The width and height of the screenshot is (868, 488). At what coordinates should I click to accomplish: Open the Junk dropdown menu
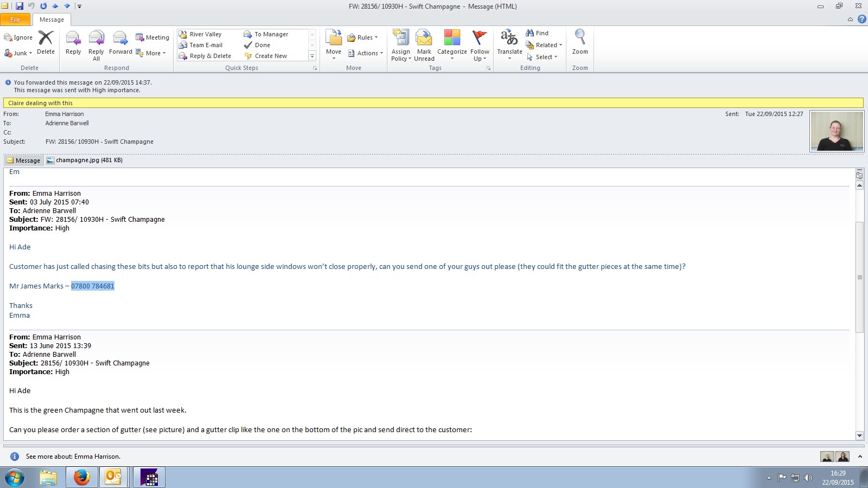tap(18, 53)
